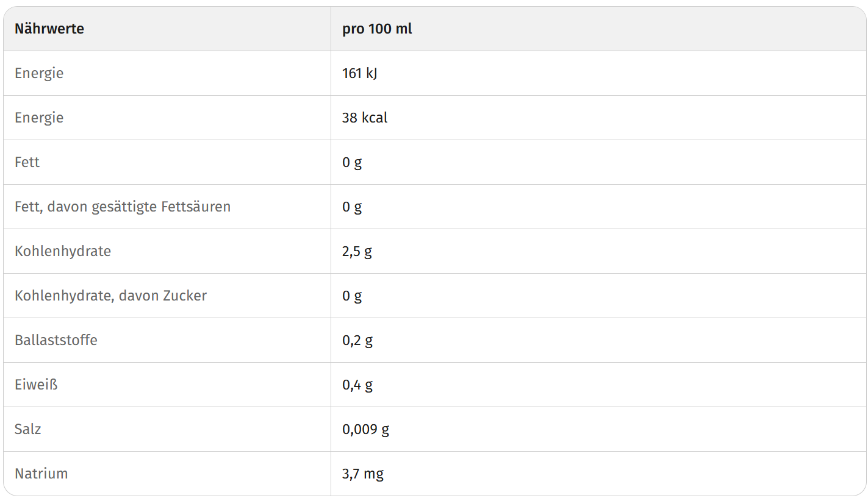This screenshot has height=498, width=868.
Task: Click the first Energie label for kJ
Action: 39,73
